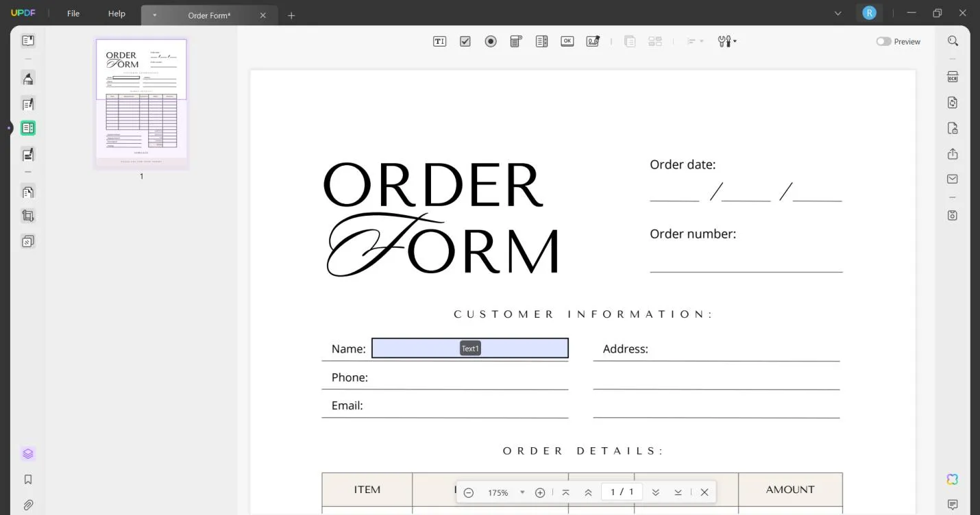Select the page 1 thumbnail
The image size is (980, 515).
point(141,103)
